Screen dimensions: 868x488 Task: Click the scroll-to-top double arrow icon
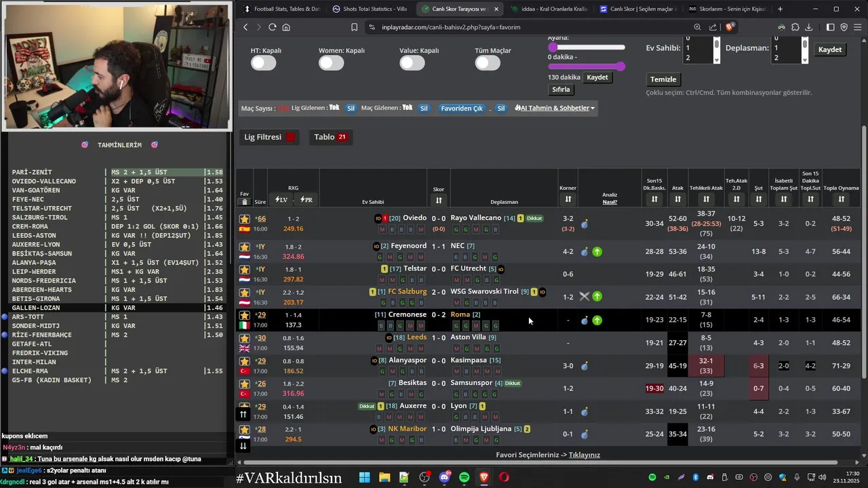[243, 414]
